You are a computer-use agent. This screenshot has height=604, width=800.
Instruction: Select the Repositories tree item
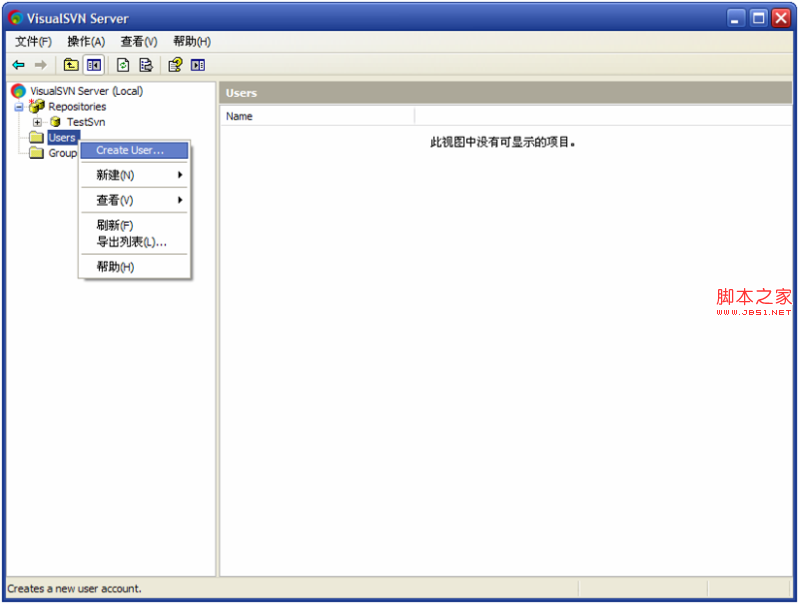77,107
